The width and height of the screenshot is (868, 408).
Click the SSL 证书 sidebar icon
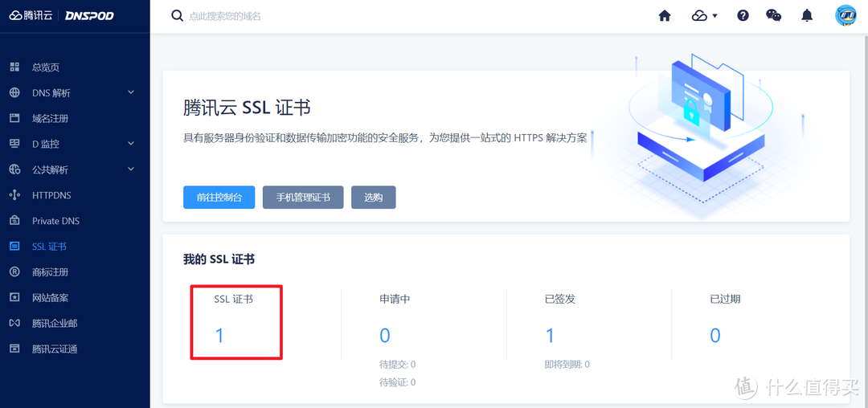15,246
